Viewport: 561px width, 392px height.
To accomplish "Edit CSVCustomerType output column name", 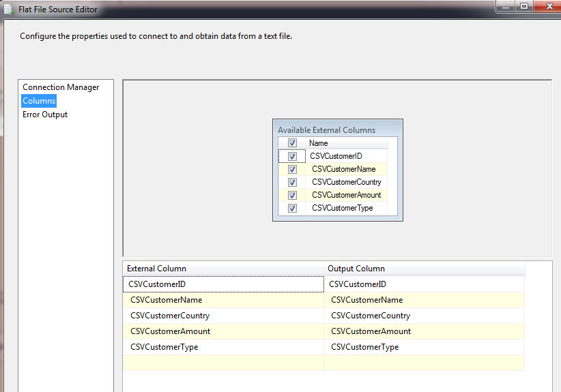I will [424, 347].
